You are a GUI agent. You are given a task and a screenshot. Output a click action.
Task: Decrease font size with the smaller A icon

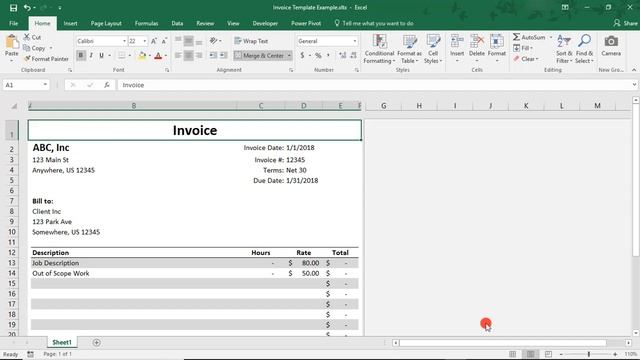click(x=164, y=41)
